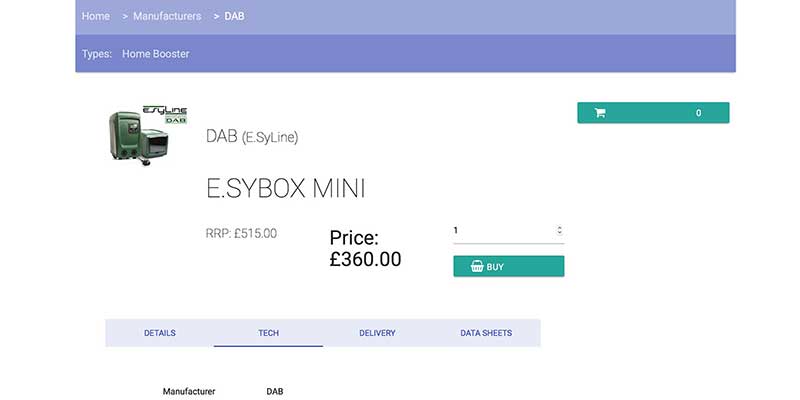Open the Home Booster type link

(x=156, y=54)
